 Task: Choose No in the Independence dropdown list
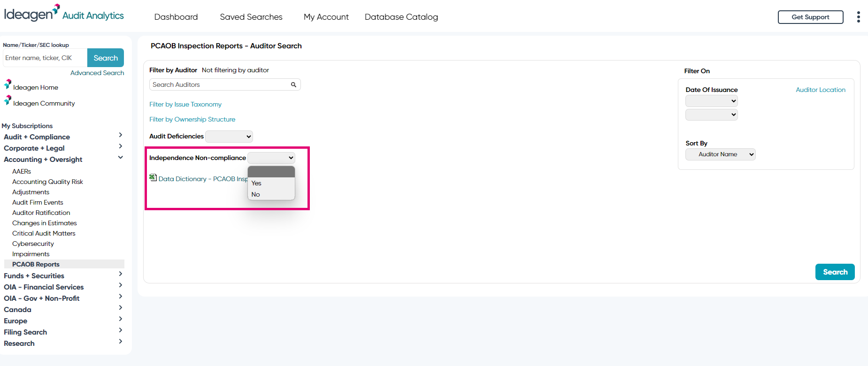point(271,194)
